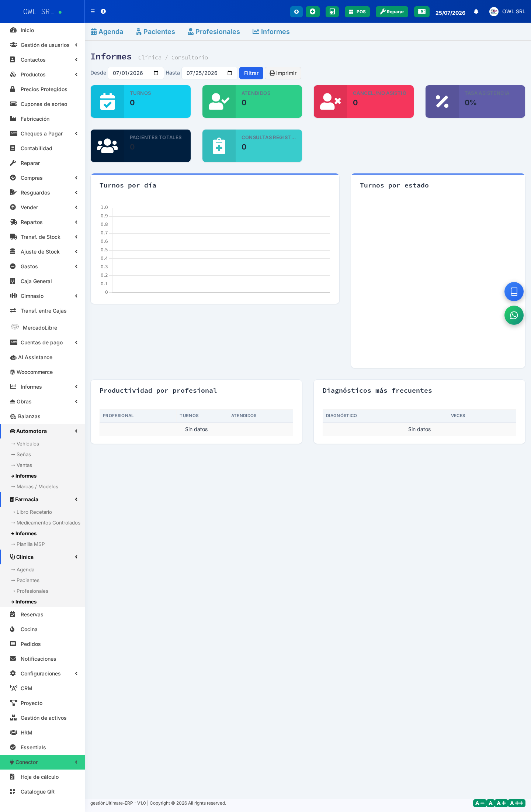Click the green plus icon in header
Image resolution: width=531 pixels, height=812 pixels.
click(312, 12)
